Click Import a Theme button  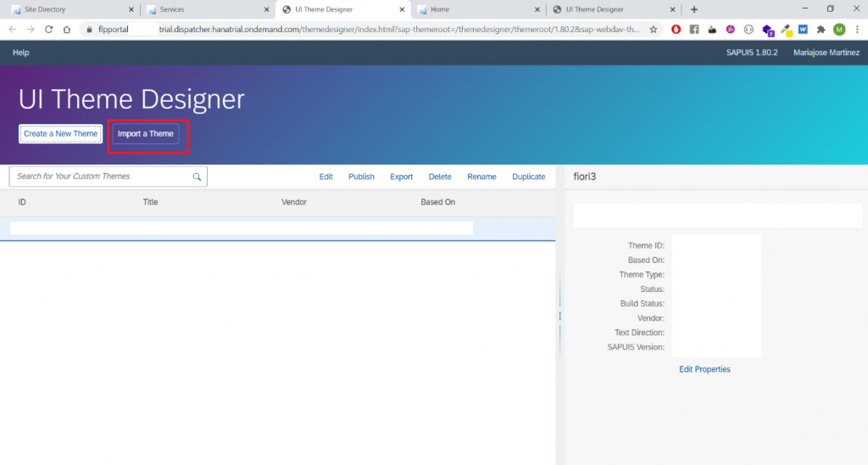point(146,133)
